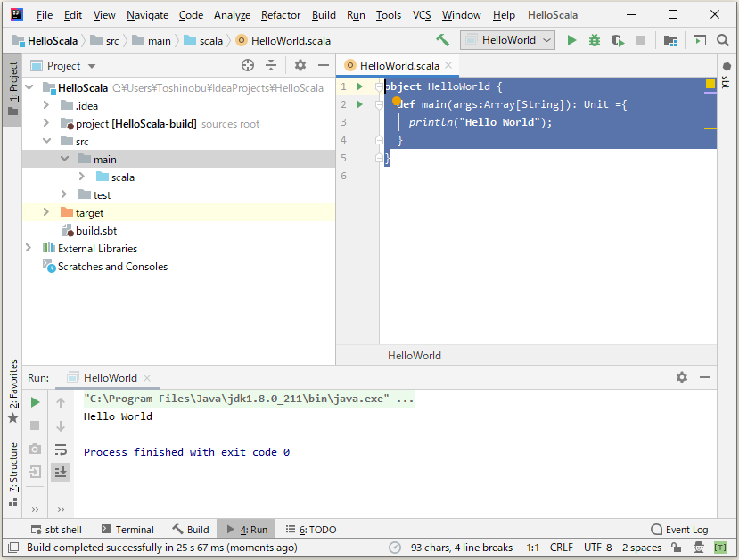Toggle the fold marker on line 1
Viewport: 739px width, 560px height.
click(379, 86)
